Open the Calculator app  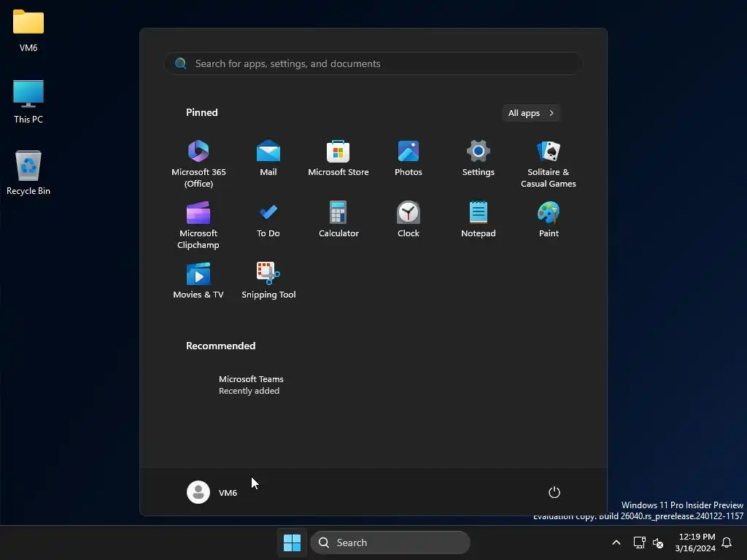(x=338, y=219)
